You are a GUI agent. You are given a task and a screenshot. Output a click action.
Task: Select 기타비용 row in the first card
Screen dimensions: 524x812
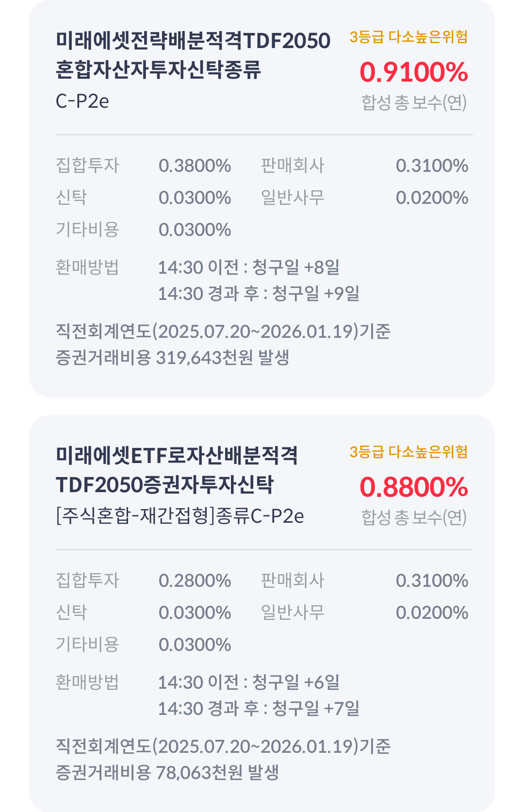coord(143,230)
